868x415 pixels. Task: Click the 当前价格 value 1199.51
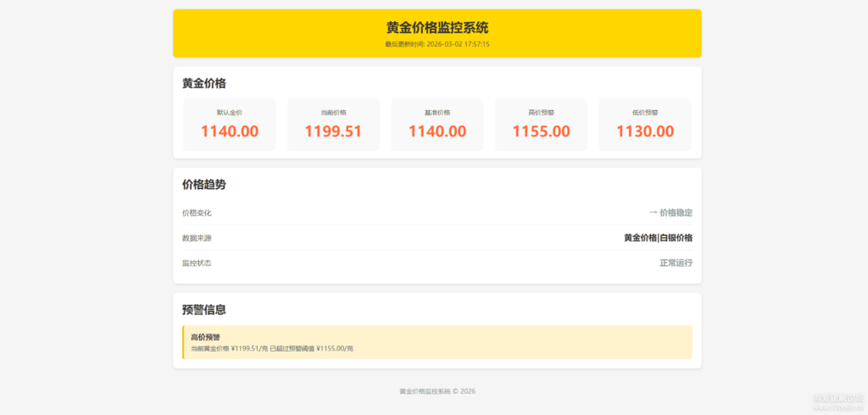tap(333, 131)
